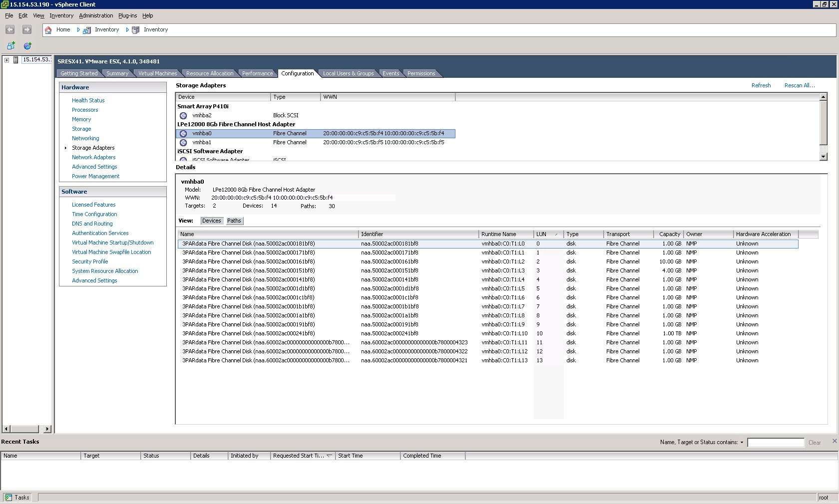Open the Administration menu
The height and width of the screenshot is (504, 839).
click(x=96, y=15)
